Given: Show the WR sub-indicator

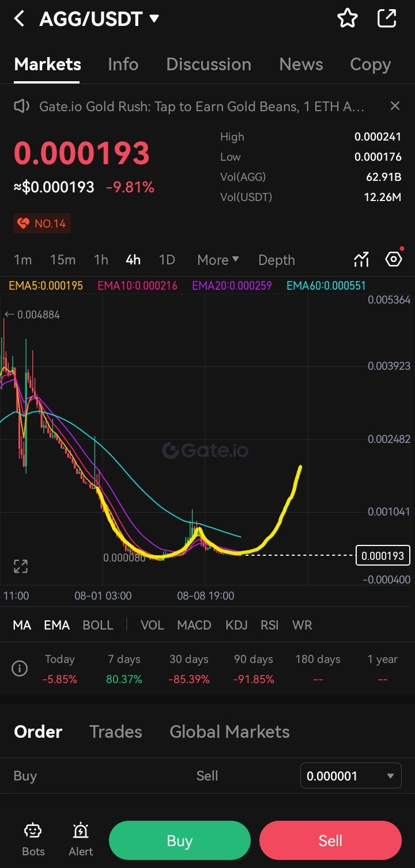Looking at the screenshot, I should click(302, 625).
